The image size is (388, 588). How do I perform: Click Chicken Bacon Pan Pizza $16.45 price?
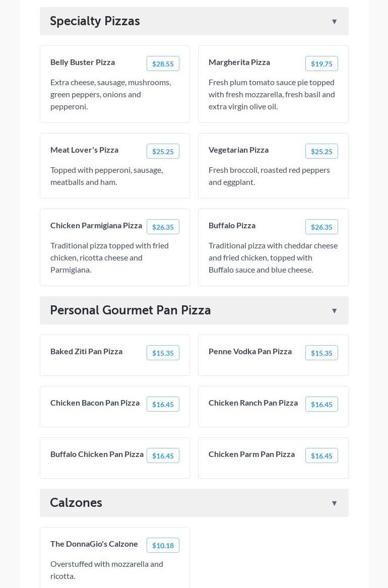(163, 404)
